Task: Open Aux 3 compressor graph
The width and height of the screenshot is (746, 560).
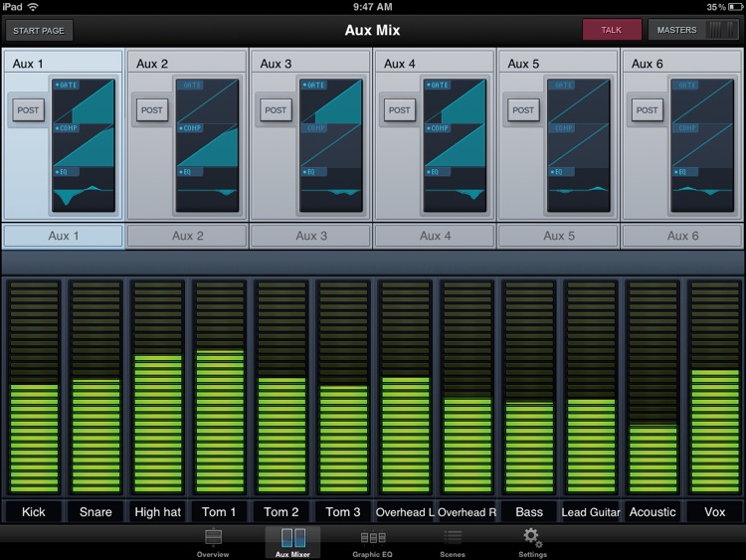Action: tap(331, 145)
